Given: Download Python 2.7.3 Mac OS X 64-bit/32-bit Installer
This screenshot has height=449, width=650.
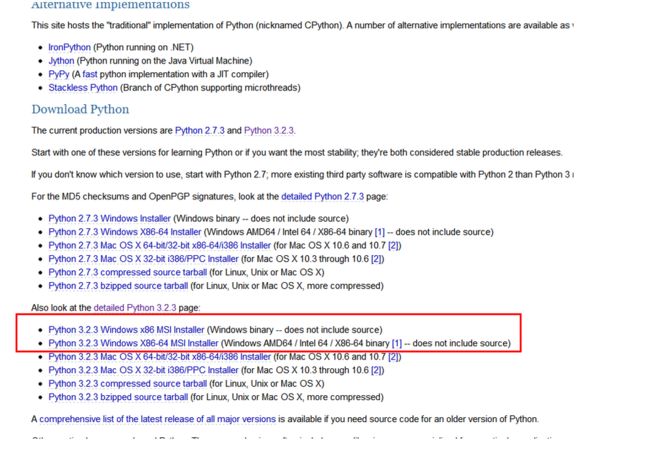Looking at the screenshot, I should pyautogui.click(x=160, y=245).
